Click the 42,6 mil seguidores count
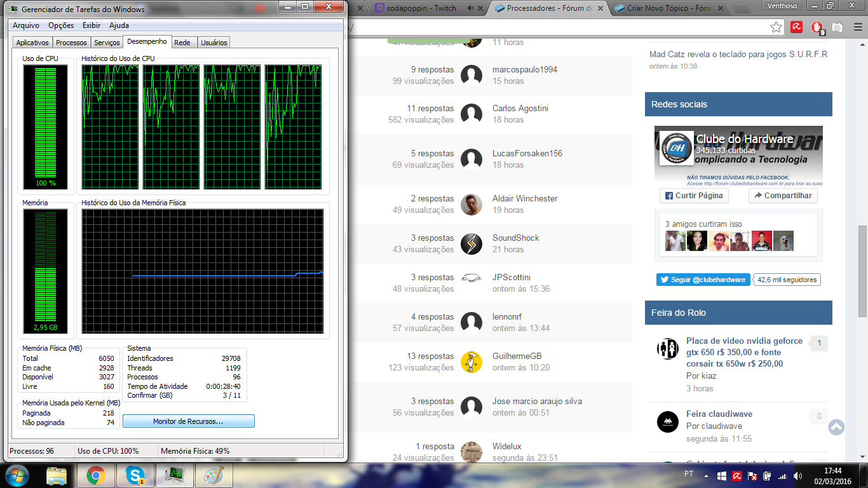The image size is (868, 488). pos(787,280)
